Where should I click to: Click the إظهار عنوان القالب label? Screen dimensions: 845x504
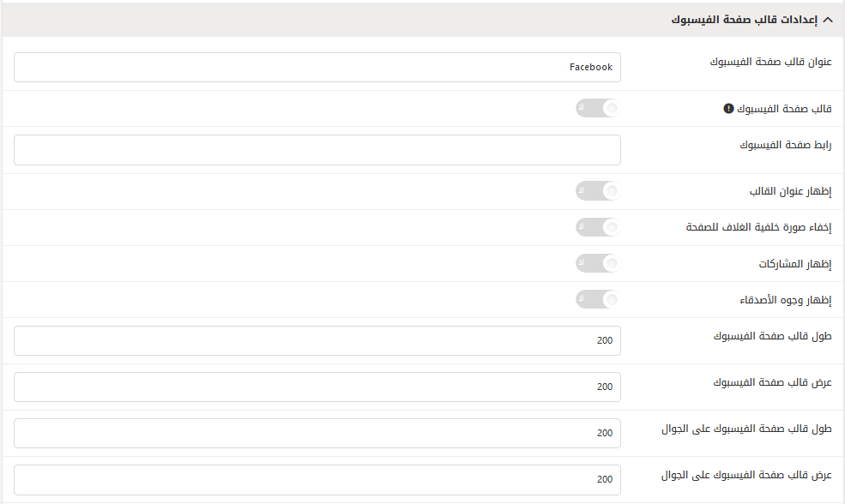coord(791,191)
